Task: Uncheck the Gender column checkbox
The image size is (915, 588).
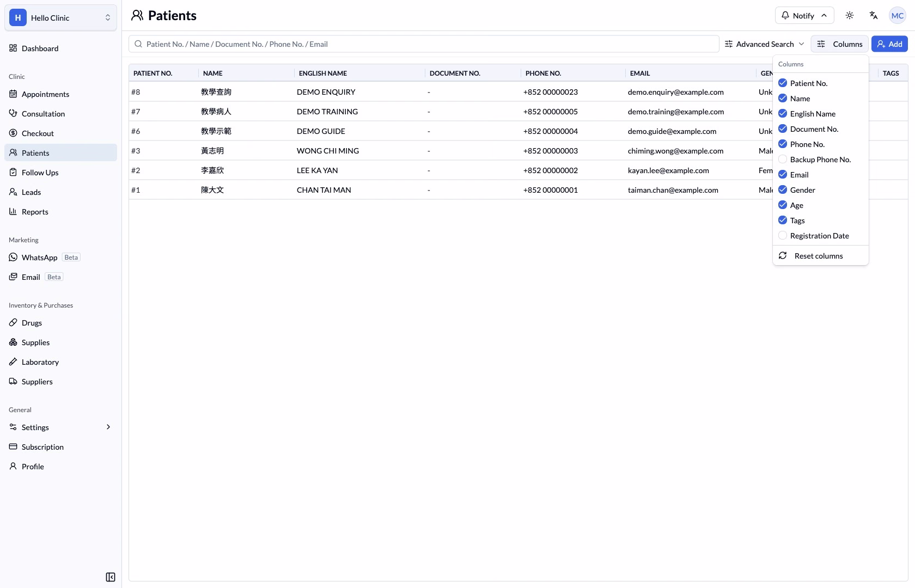Action: (783, 190)
